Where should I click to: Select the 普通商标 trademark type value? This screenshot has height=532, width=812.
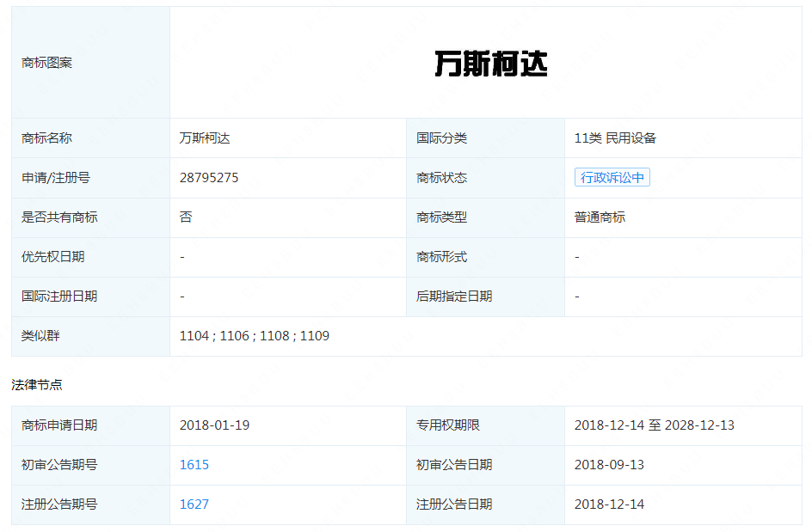(600, 217)
